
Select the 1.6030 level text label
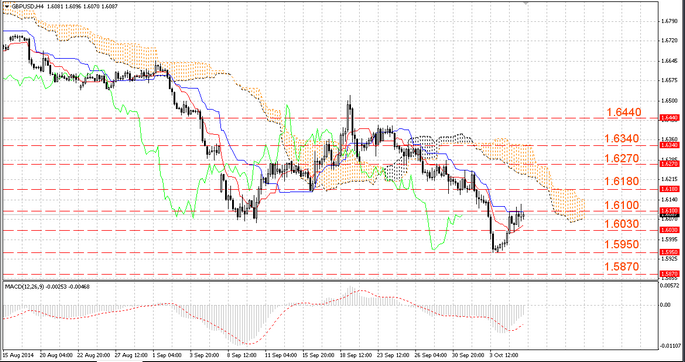pos(622,224)
